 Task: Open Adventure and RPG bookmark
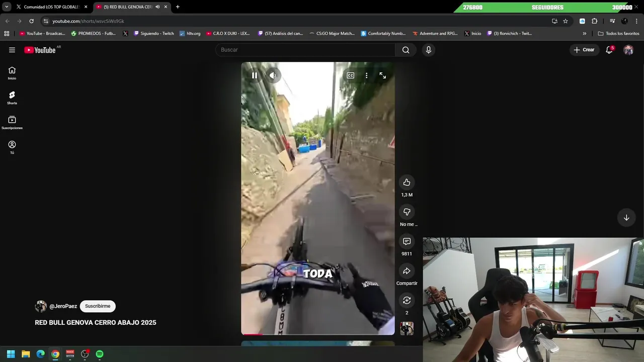(435, 34)
